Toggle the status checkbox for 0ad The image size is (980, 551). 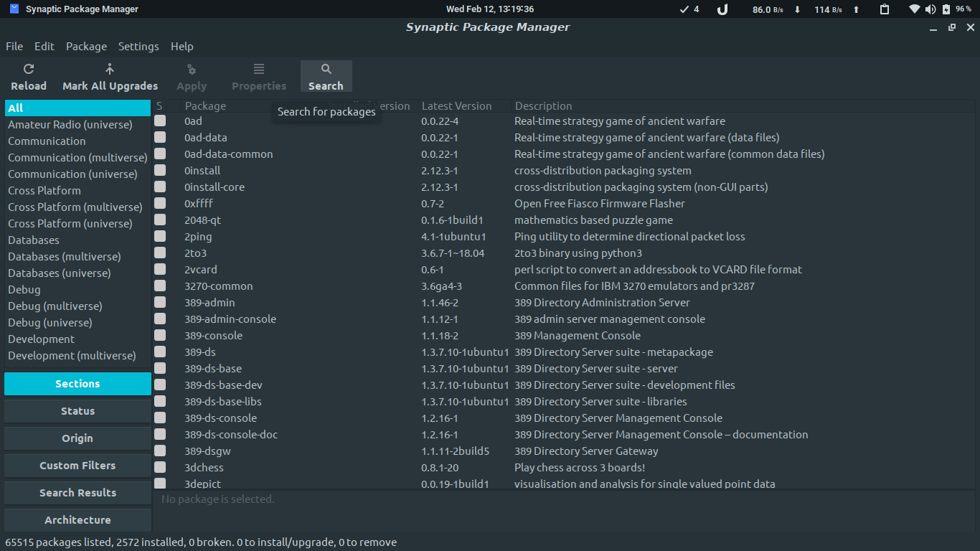[160, 121]
